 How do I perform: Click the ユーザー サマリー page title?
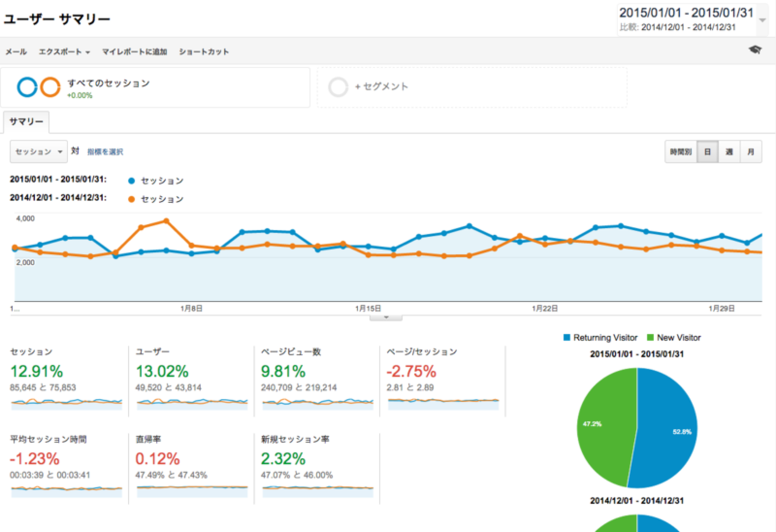[x=57, y=19]
